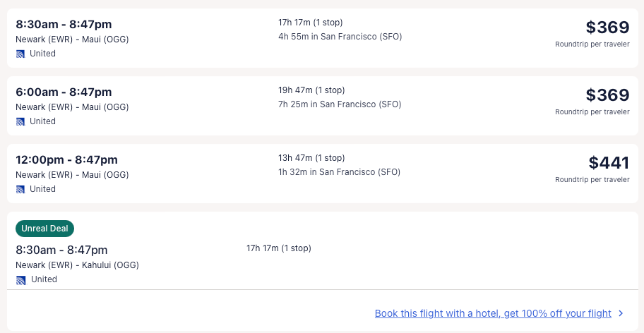The height and width of the screenshot is (333, 644).
Task: Choose the $441 roundtrip price
Action: coord(609,163)
